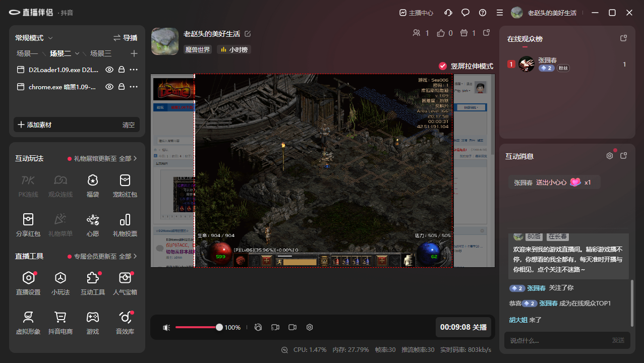Screen dimensions: 644x363
Task: Click the 互动消息 chat scrollbar
Action: 632,302
